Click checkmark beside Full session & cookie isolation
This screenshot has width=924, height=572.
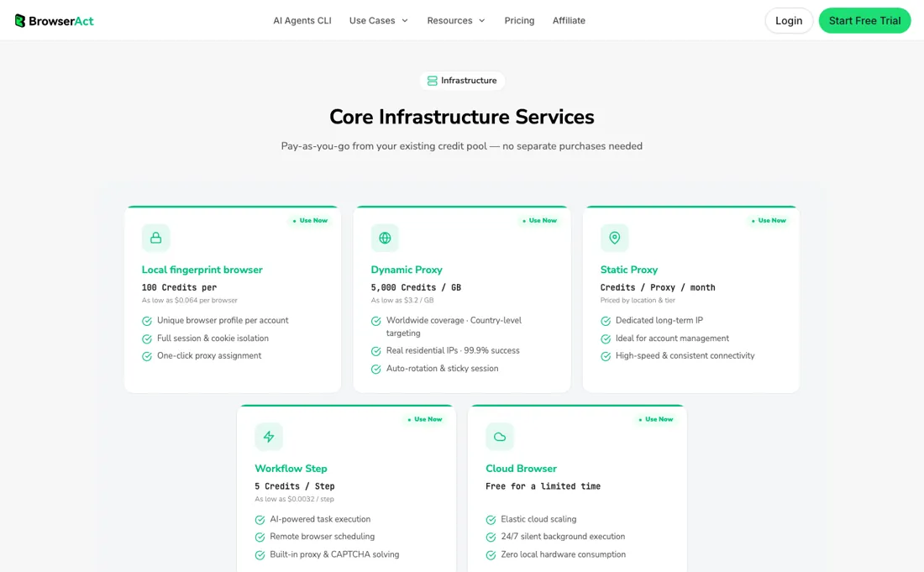[147, 338]
